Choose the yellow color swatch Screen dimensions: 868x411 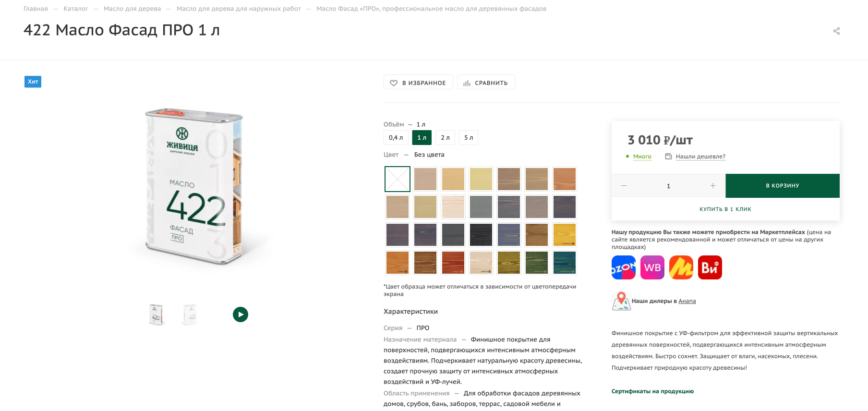[x=564, y=235]
